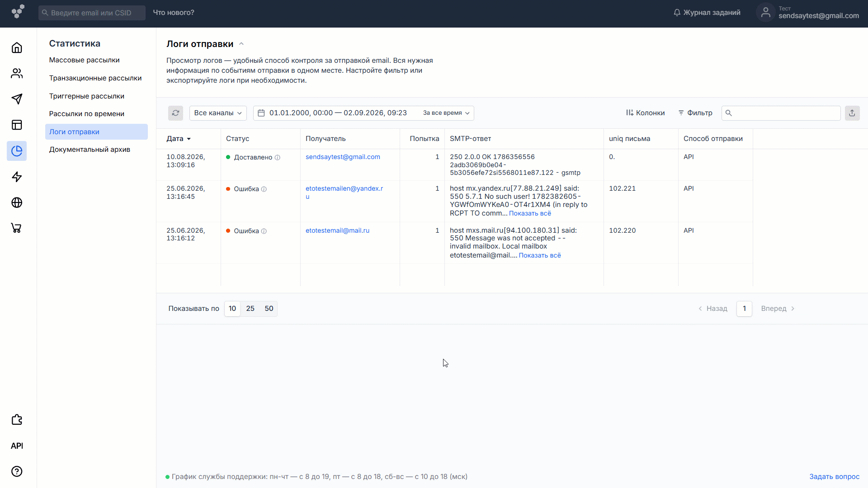Show 25 rows per page

pos(250,309)
